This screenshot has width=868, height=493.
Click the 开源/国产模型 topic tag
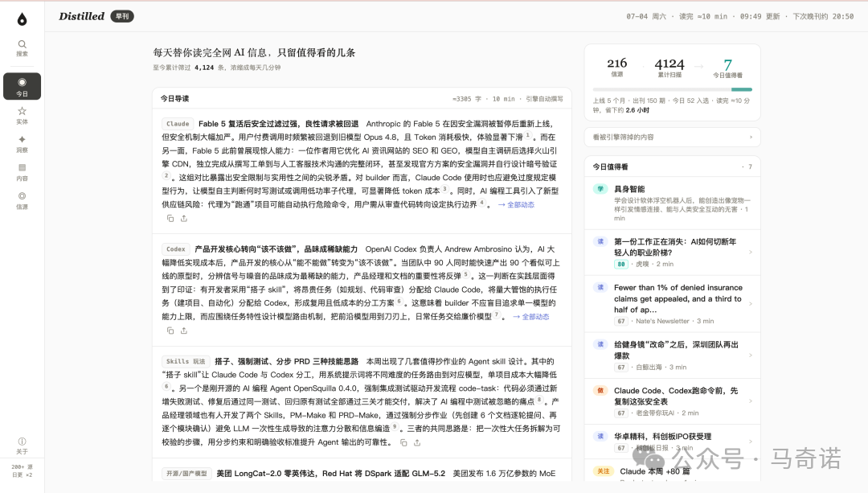pos(186,474)
